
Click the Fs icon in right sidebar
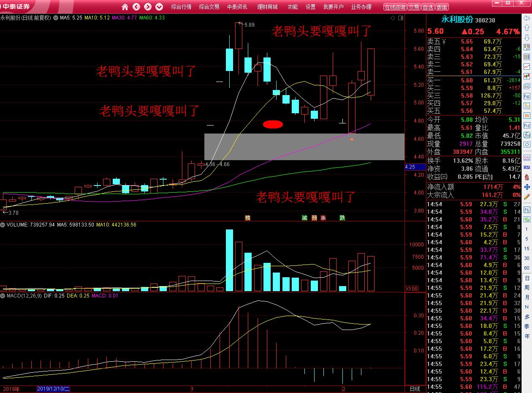coord(527,210)
